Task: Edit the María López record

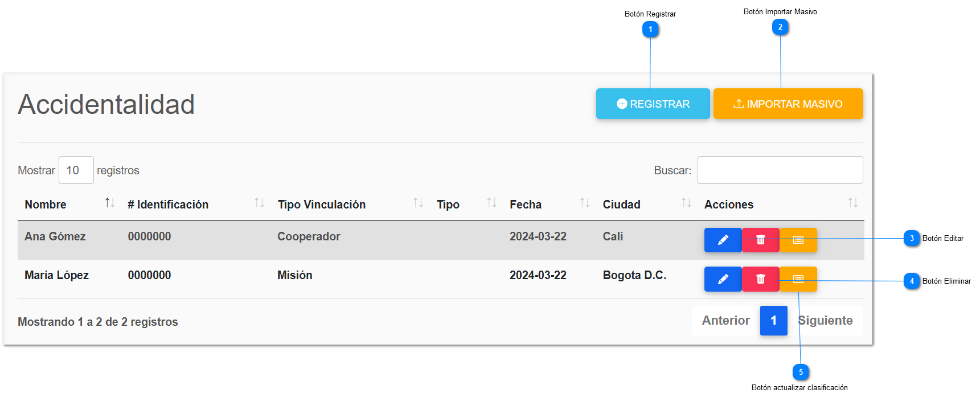Action: coord(723,279)
